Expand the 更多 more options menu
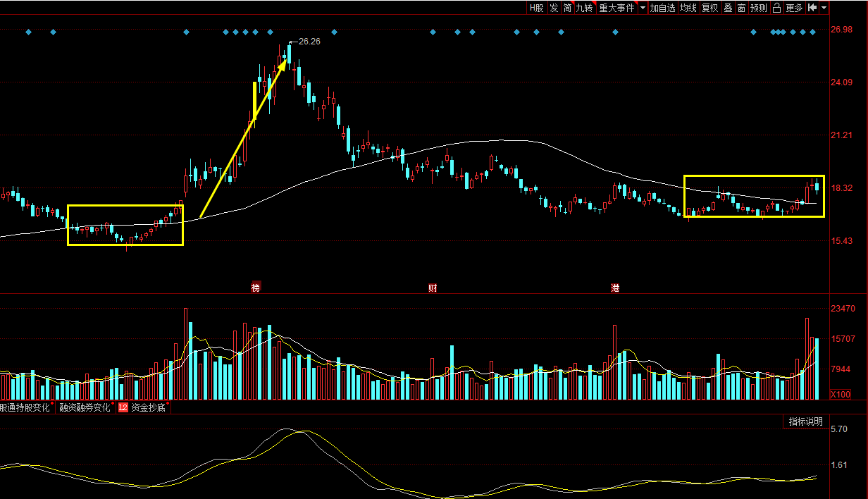Screen dimensions: 868x499 794,8
